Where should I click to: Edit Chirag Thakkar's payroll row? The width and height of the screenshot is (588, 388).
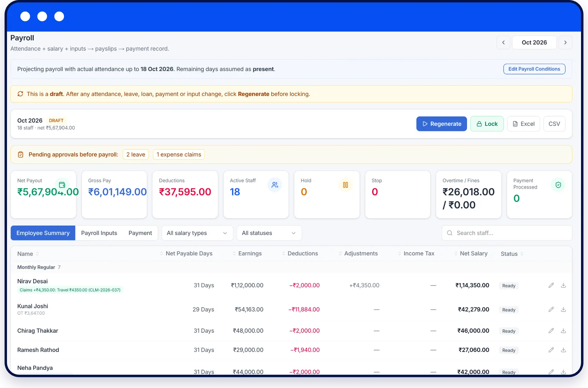coord(551,331)
